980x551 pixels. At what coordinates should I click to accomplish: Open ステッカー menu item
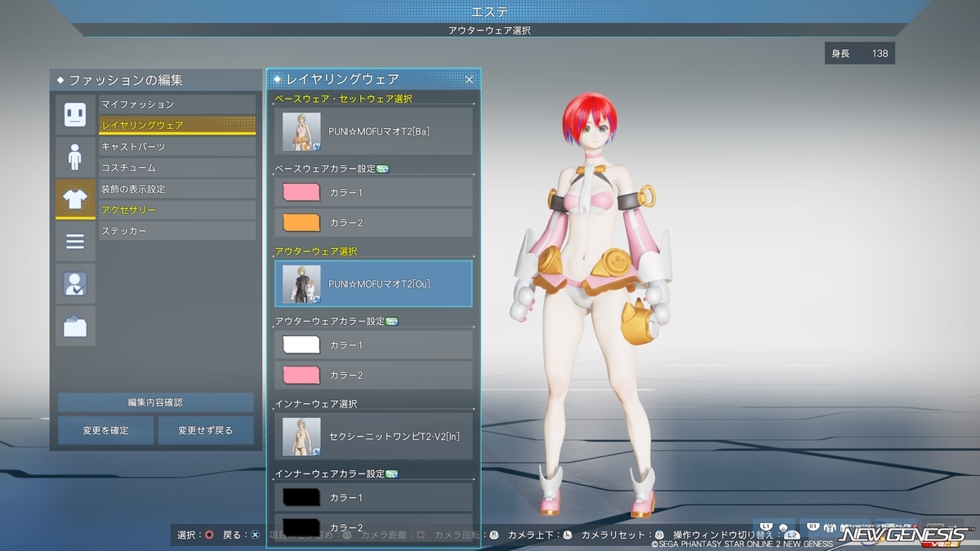coord(177,231)
